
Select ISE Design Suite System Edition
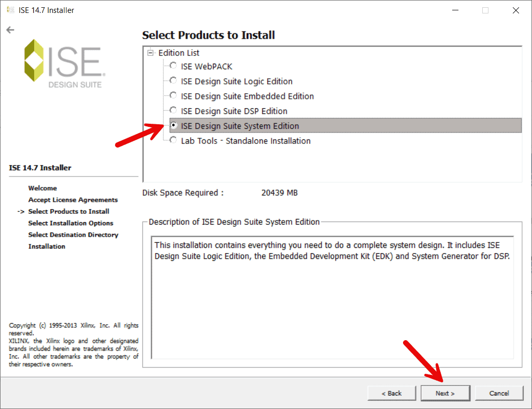coord(173,125)
